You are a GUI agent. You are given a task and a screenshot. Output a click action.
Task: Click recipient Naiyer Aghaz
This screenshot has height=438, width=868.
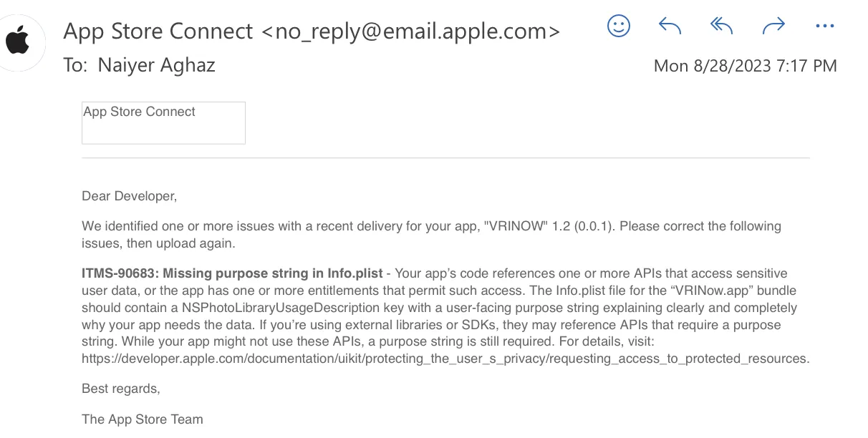[x=156, y=65]
